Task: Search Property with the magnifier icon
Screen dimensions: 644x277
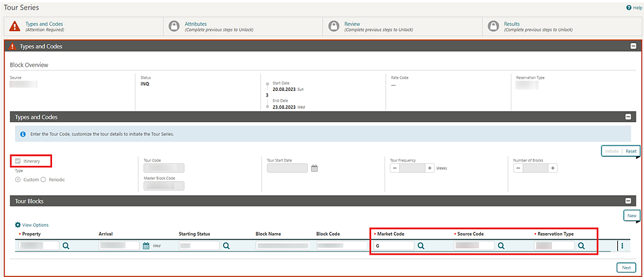Action: [66, 246]
